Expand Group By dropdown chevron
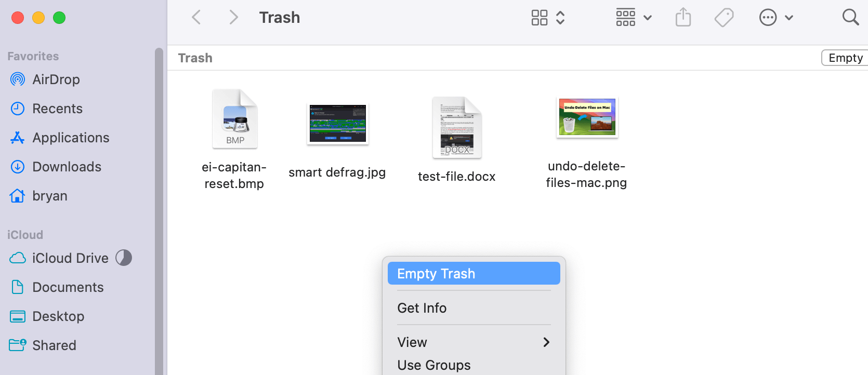 point(648,18)
